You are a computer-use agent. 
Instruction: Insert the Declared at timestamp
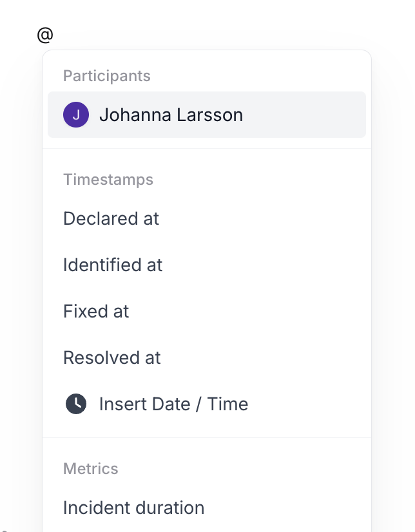(111, 218)
